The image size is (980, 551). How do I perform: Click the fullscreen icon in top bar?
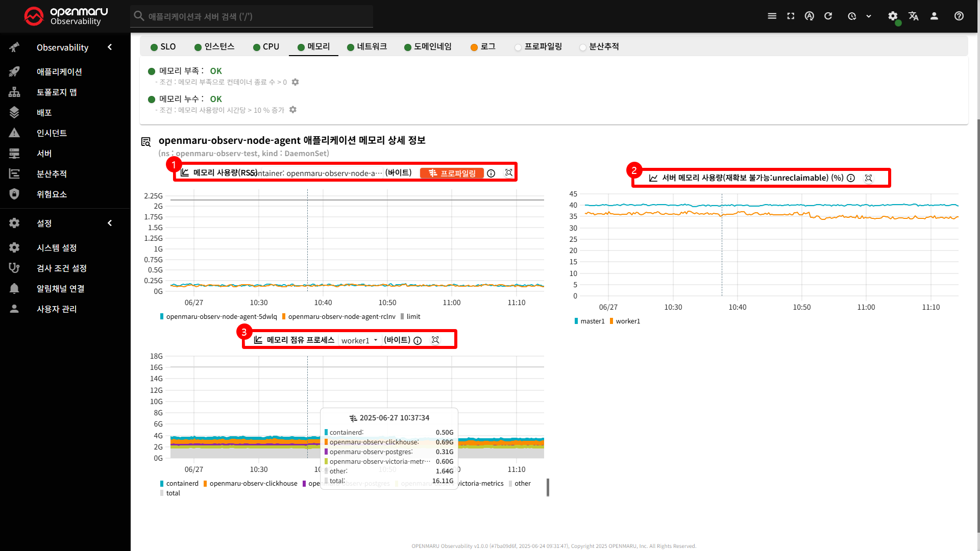[x=791, y=16]
